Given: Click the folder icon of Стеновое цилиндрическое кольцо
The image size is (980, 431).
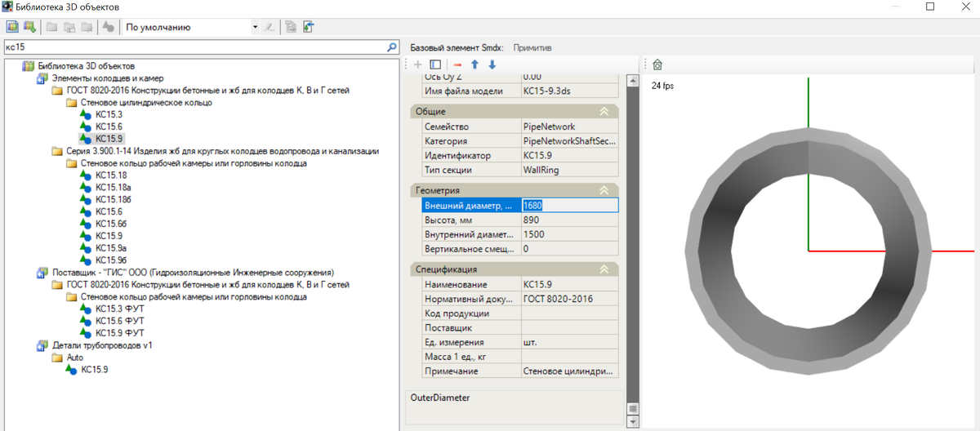Looking at the screenshot, I should pyautogui.click(x=71, y=103).
